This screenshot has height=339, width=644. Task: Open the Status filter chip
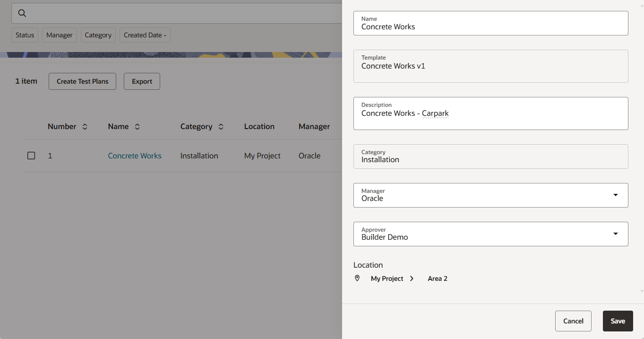point(25,35)
